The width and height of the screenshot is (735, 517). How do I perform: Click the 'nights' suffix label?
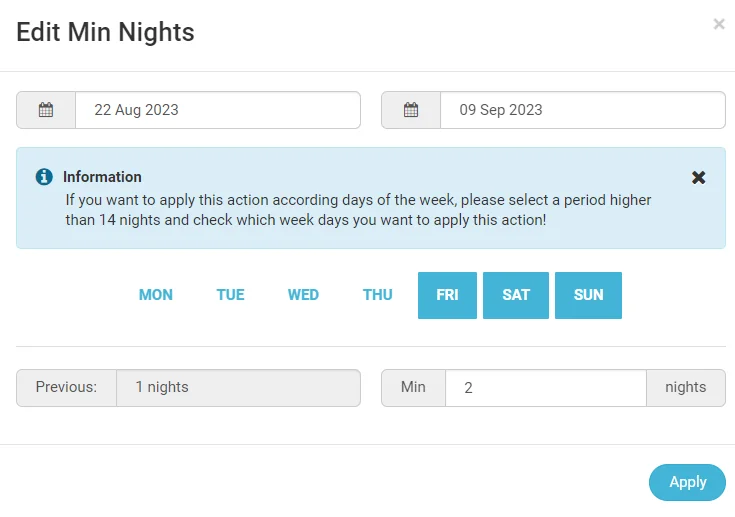click(686, 388)
